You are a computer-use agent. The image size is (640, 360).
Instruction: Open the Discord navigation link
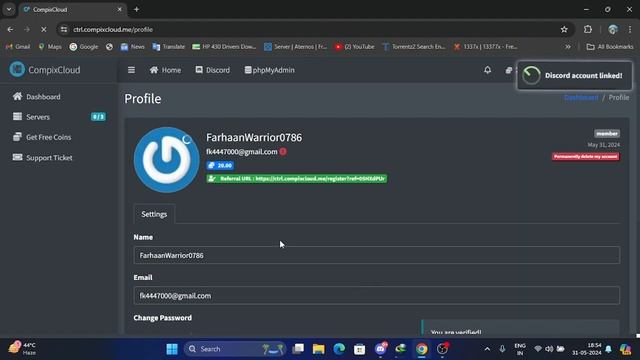tap(212, 70)
